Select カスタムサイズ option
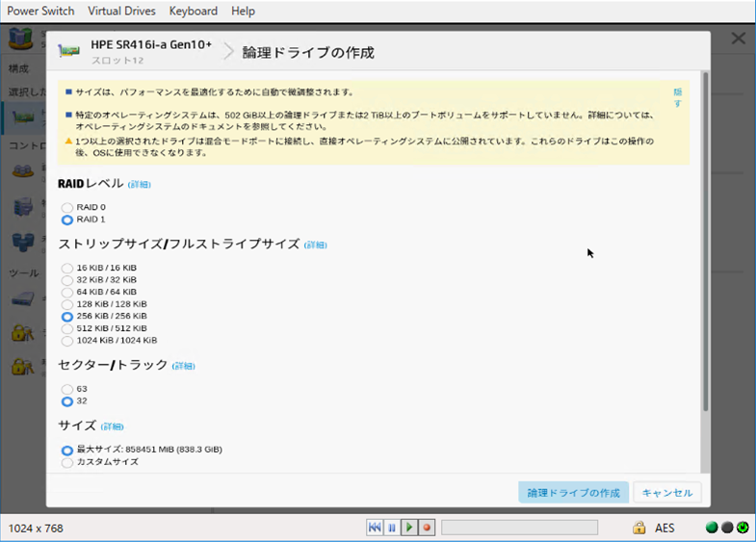This screenshot has width=756, height=542. coord(67,462)
